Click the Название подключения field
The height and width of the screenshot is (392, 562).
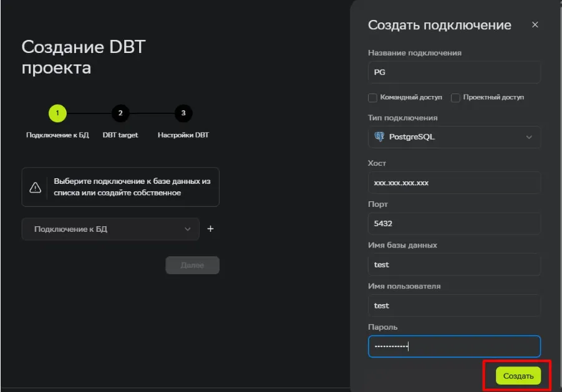453,72
